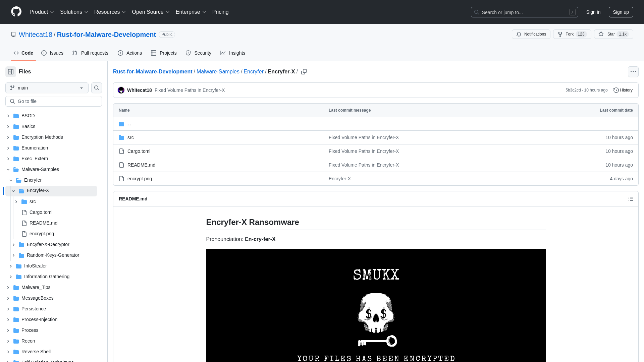Switch to the Pull requests tab
Image resolution: width=644 pixels, height=362 pixels.
(90, 53)
